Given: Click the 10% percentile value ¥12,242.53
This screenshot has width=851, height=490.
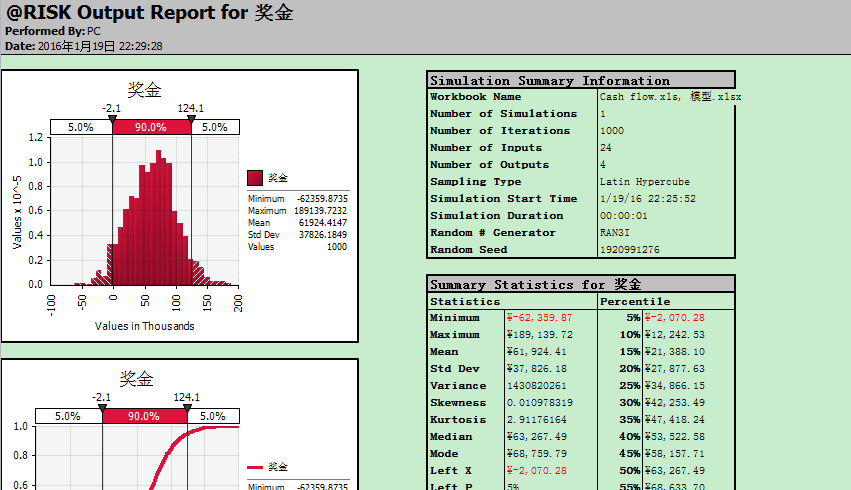Looking at the screenshot, I should click(x=675, y=335).
